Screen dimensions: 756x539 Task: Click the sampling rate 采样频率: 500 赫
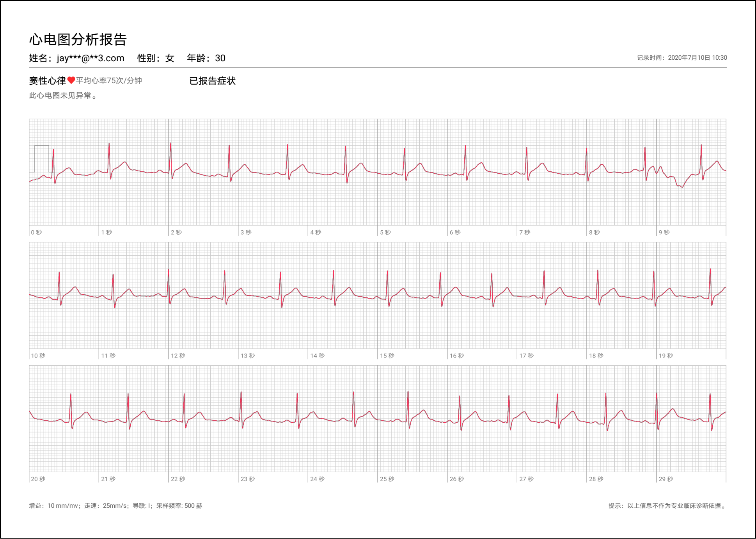(179, 506)
